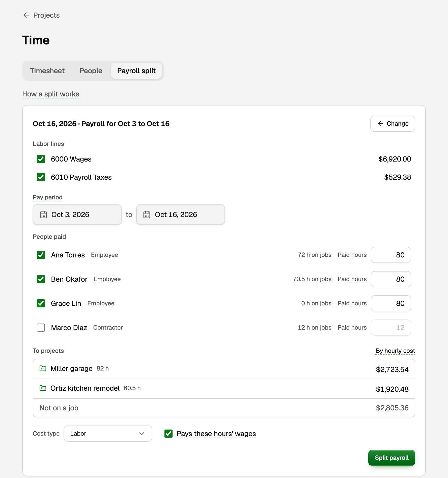The height and width of the screenshot is (478, 448).
Task: Edit Ana Torres paid hours field
Action: [x=391, y=255]
